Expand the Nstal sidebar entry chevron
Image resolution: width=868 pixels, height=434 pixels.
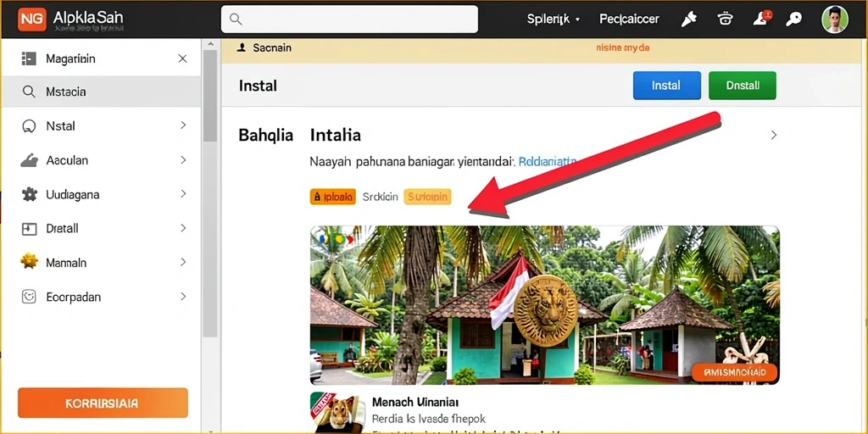(x=183, y=125)
